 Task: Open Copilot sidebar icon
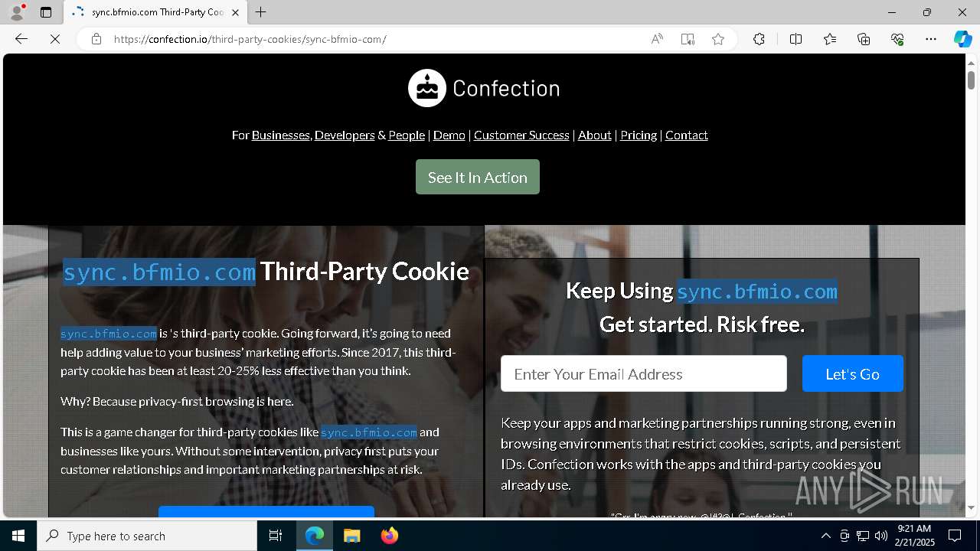(962, 39)
